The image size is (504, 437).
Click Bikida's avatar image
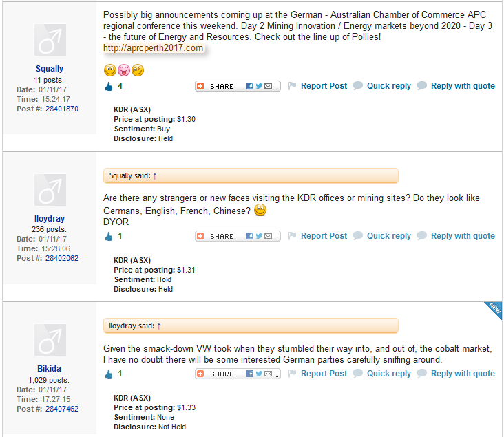coord(50,341)
